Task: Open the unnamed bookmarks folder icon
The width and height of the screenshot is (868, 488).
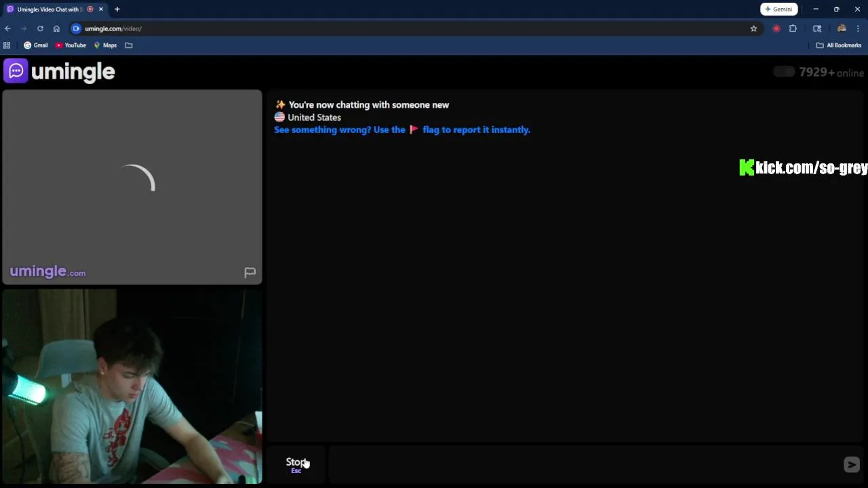Action: pos(129,45)
